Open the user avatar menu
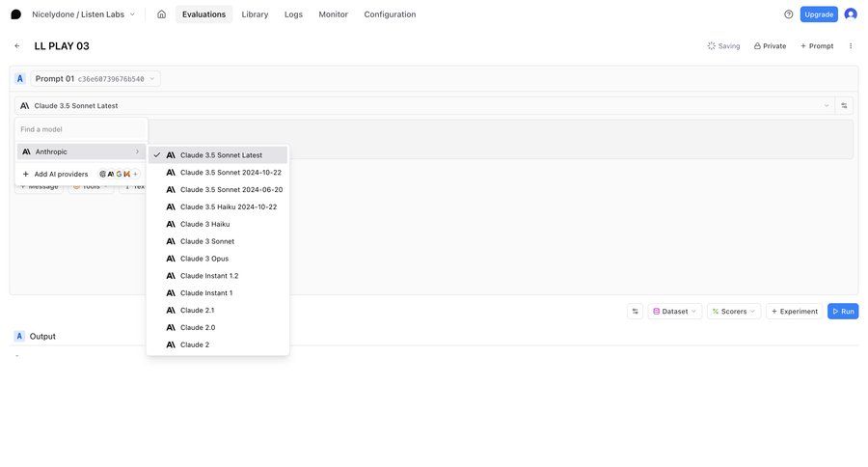Screen dimensions: 868x467 pyautogui.click(x=851, y=14)
